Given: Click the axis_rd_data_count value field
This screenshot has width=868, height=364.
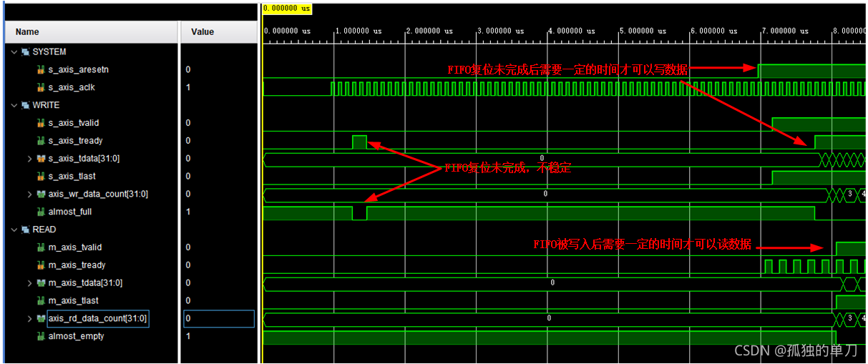Looking at the screenshot, I should pos(218,318).
